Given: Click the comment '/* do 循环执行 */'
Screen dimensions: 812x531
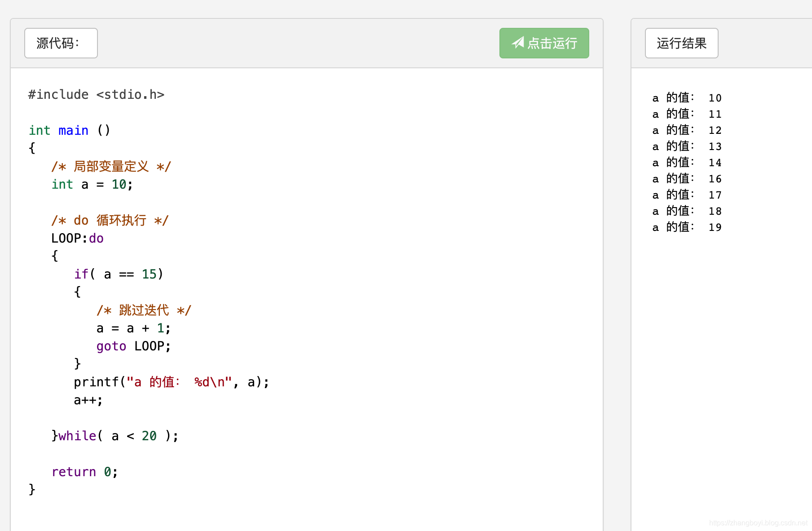Looking at the screenshot, I should click(x=110, y=220).
